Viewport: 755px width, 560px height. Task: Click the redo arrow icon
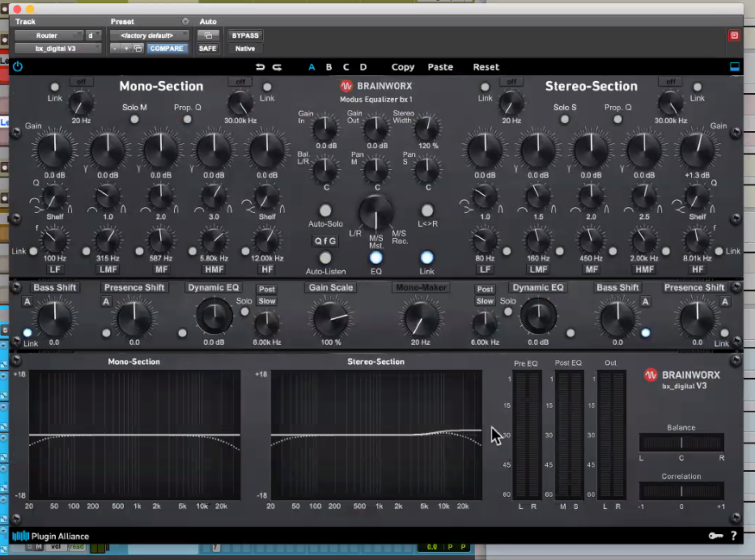click(277, 67)
